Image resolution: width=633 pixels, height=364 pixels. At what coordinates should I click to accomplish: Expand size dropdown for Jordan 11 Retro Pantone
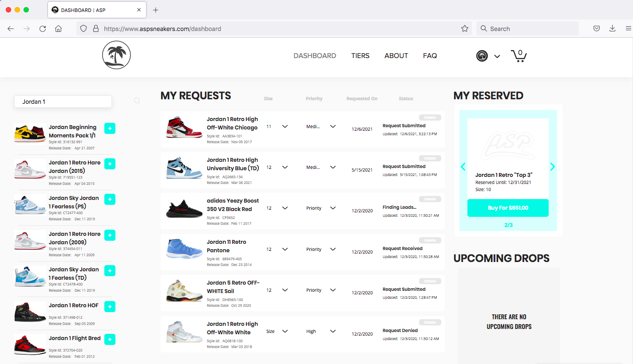285,249
